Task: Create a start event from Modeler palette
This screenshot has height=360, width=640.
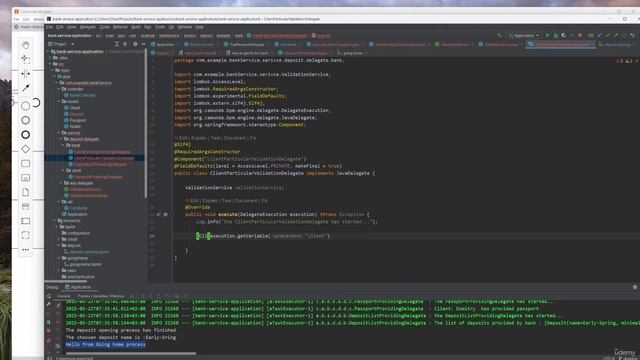Action: coord(26,106)
